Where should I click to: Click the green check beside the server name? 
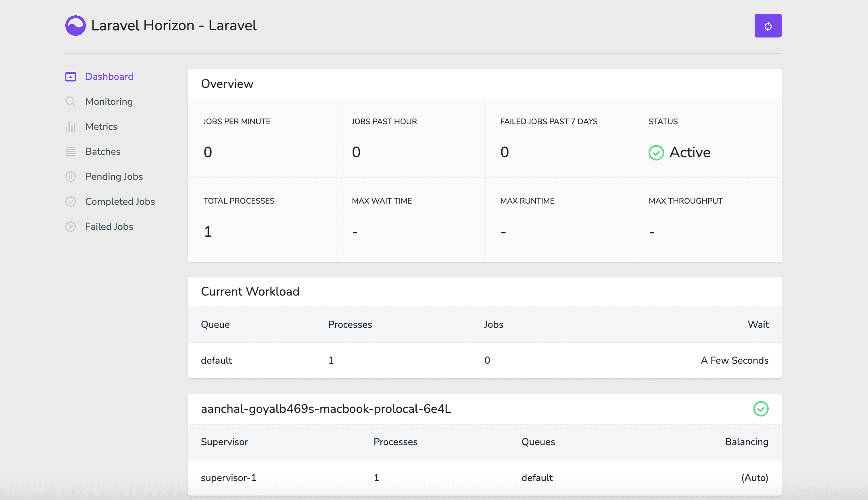(761, 409)
